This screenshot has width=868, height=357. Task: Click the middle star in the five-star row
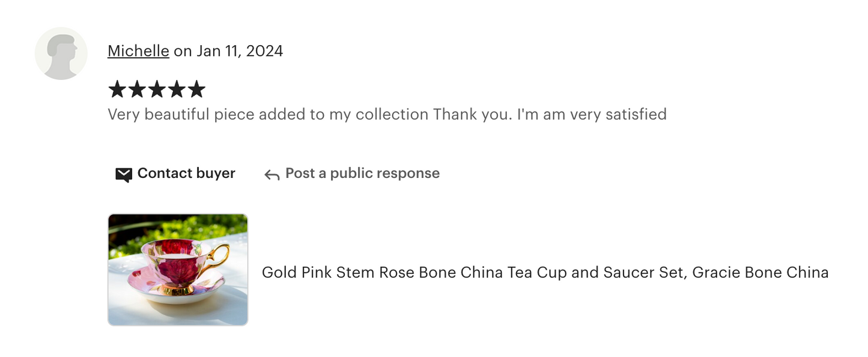(157, 89)
